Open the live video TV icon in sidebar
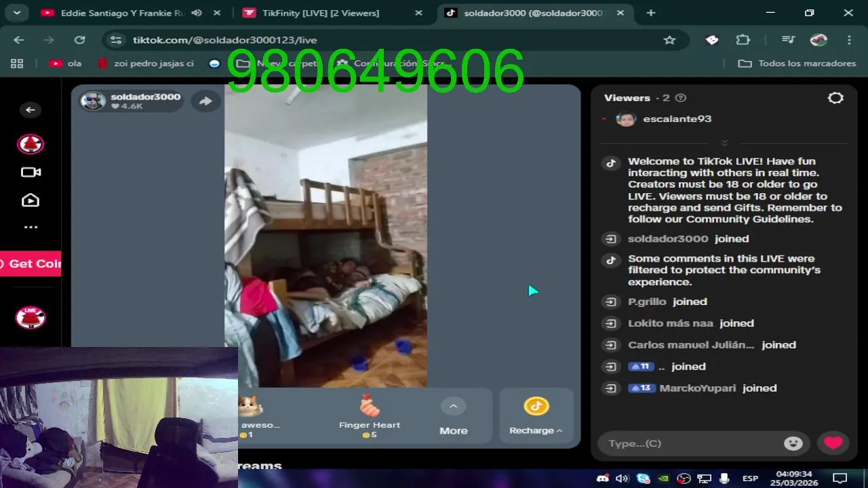Viewport: 868px width, 488px height. point(31,200)
